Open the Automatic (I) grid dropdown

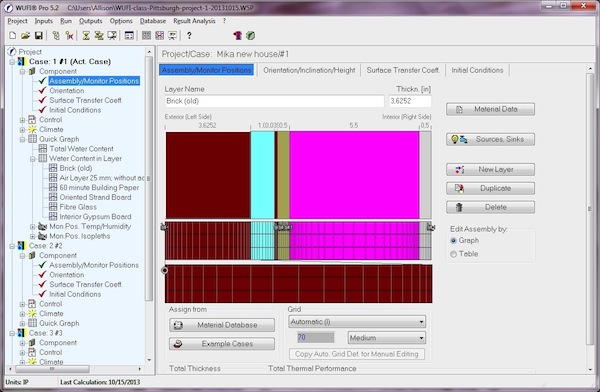(357, 322)
